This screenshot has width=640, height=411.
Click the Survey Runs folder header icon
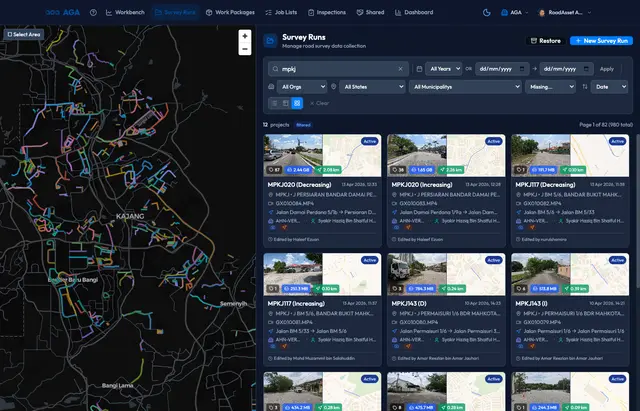pyautogui.click(x=270, y=40)
